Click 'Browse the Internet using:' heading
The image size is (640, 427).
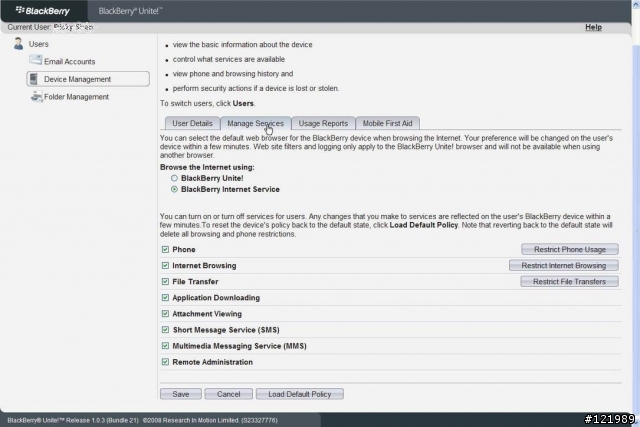pos(207,167)
